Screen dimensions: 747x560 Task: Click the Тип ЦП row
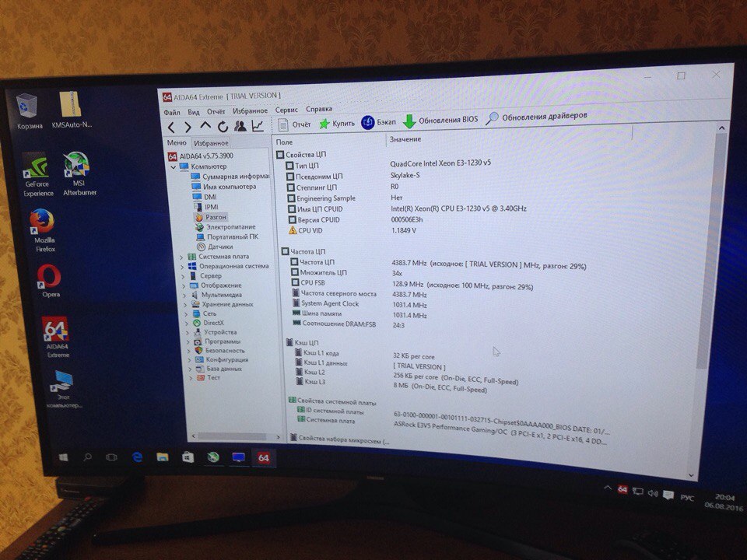click(389, 164)
